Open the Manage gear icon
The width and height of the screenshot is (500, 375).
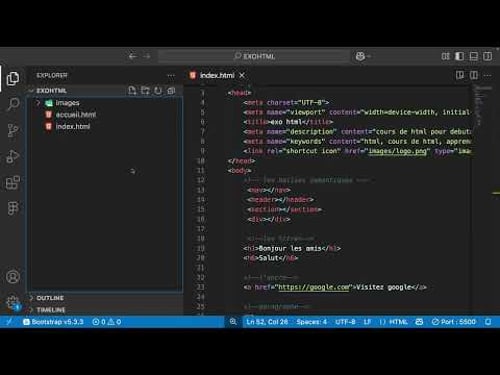tap(13, 303)
